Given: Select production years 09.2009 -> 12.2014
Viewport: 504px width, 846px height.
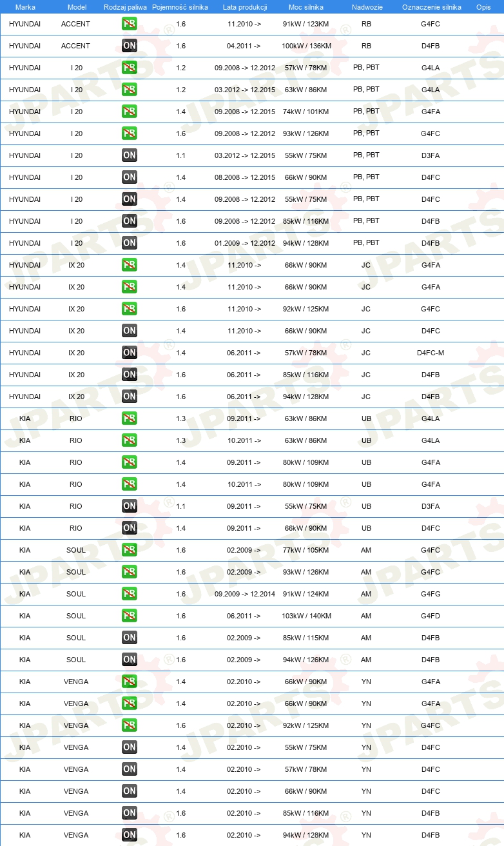Looking at the screenshot, I should [245, 594].
